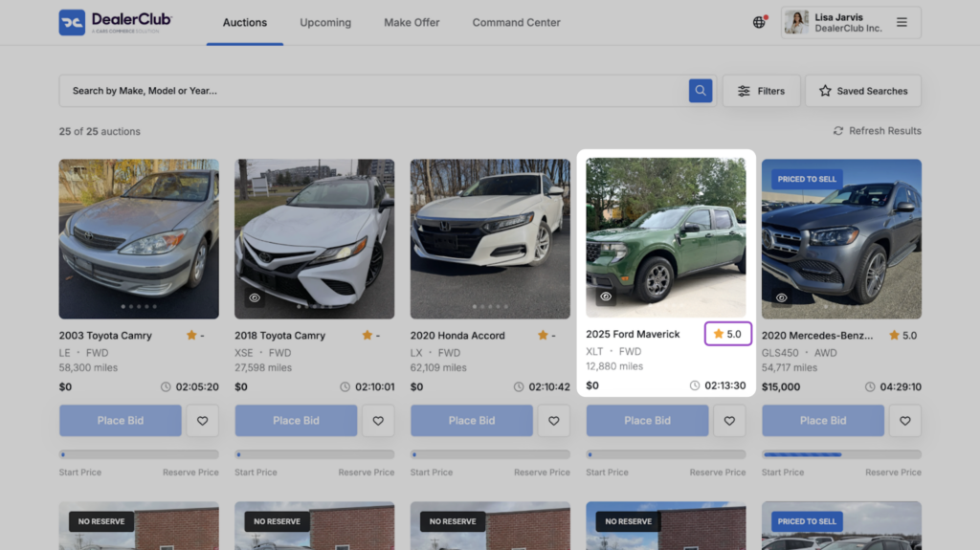Place Bid on 2018 Toyota Camry
The image size is (980, 550).
[297, 421]
